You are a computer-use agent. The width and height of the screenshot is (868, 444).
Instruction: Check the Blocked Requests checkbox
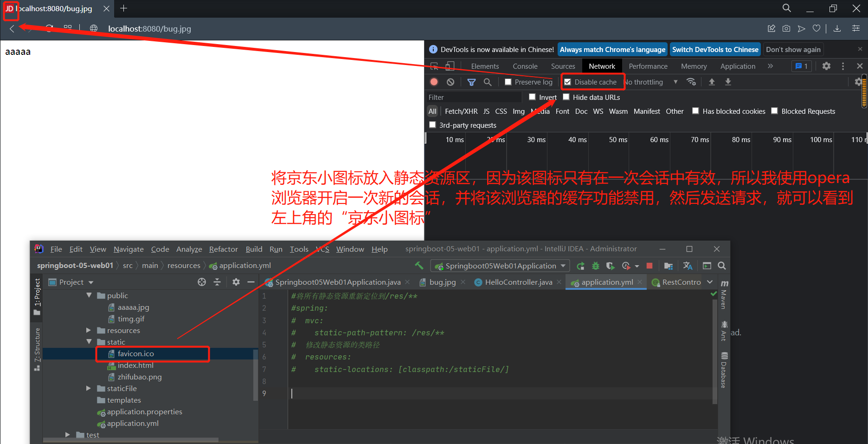pos(774,111)
